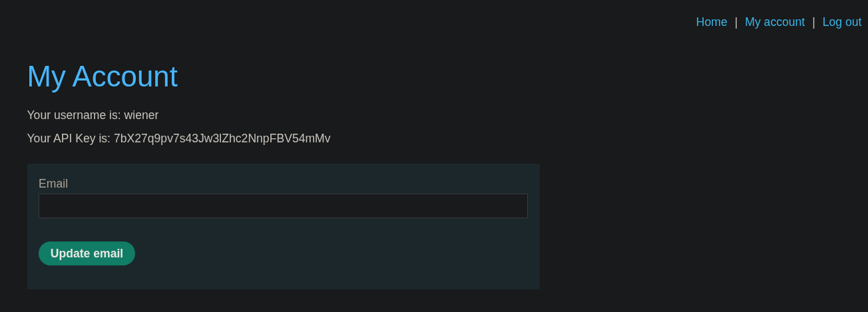Sign out using the Log out link

(841, 22)
